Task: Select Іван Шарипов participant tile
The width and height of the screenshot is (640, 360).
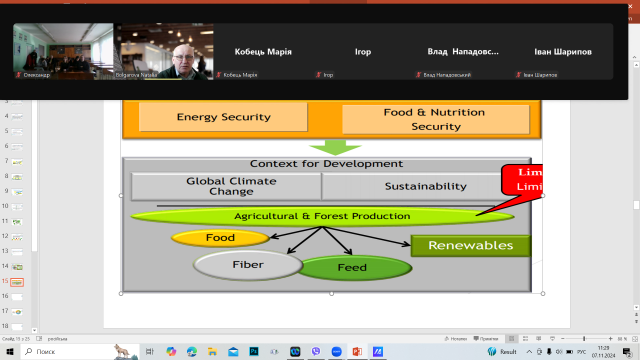Action: pyautogui.click(x=563, y=51)
